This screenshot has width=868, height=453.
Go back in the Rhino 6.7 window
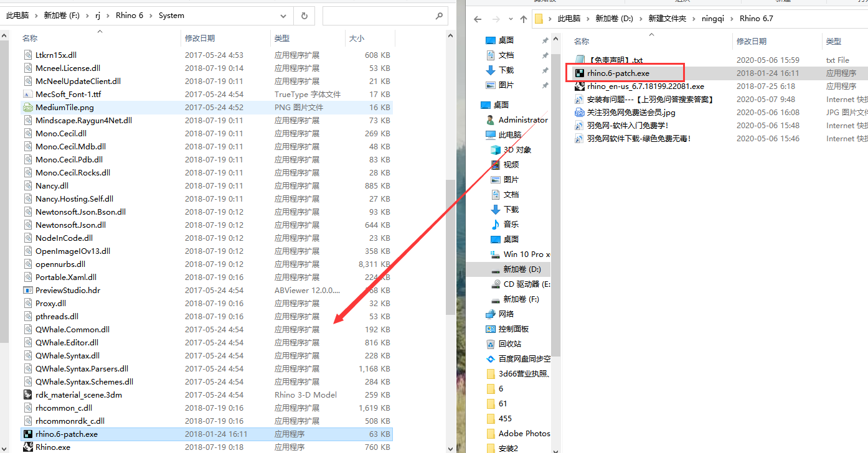[x=478, y=19]
